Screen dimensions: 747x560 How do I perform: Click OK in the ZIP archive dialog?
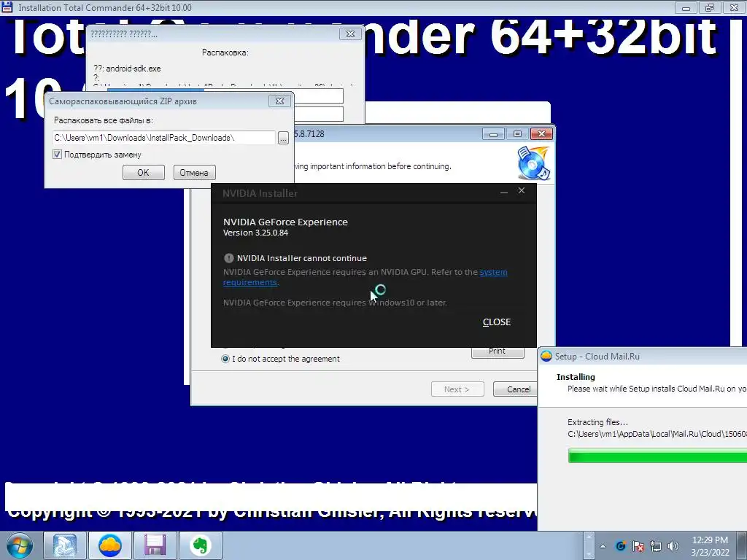pos(144,172)
